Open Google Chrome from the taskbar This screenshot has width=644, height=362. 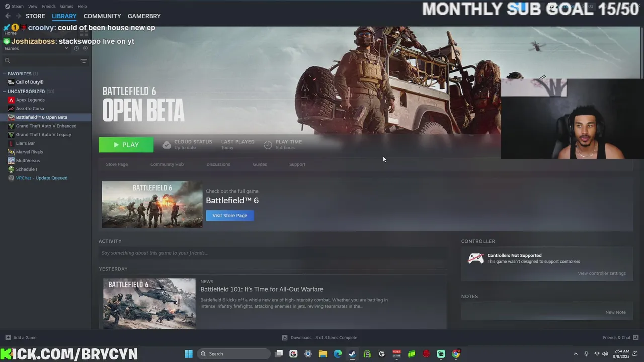point(456,354)
